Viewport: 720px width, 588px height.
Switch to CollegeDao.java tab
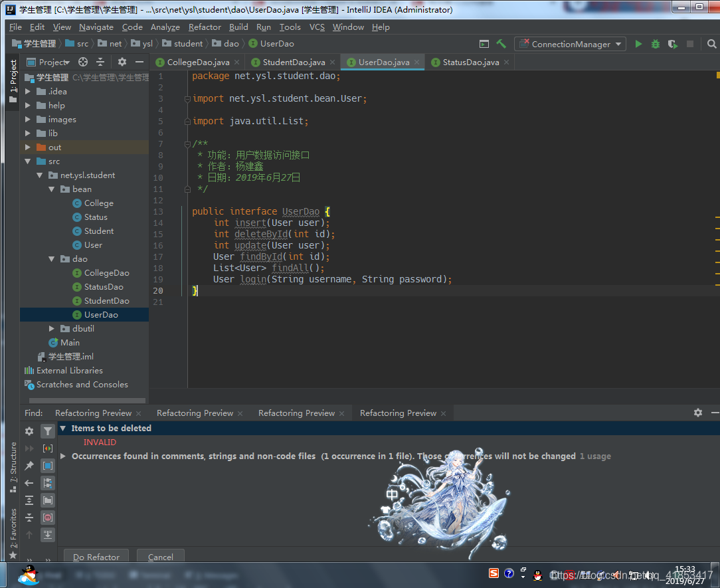198,62
